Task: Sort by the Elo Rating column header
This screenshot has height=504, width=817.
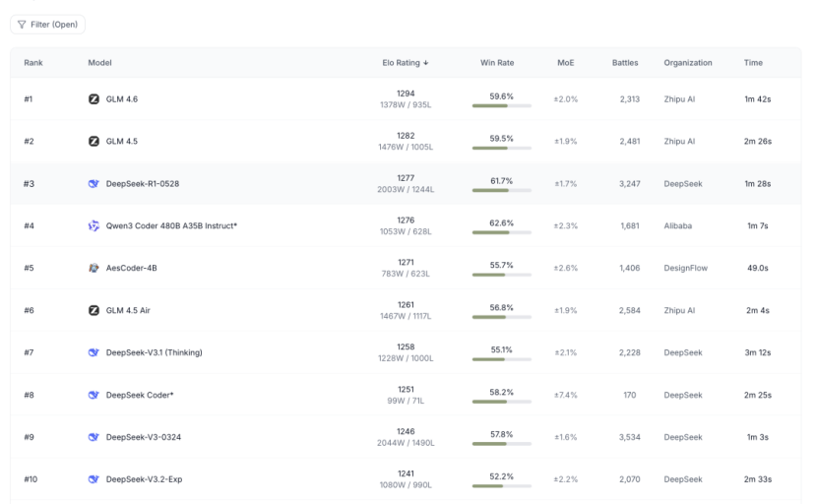Action: tap(405, 63)
